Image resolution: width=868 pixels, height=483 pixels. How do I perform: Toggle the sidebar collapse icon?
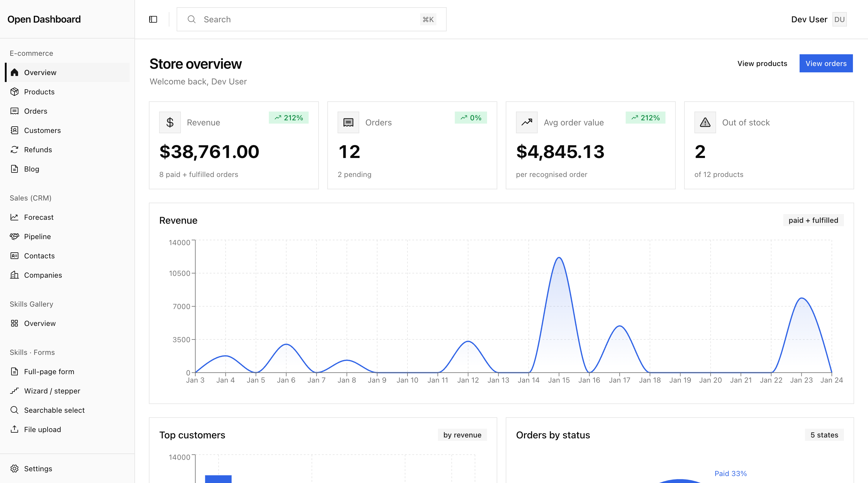pos(153,19)
